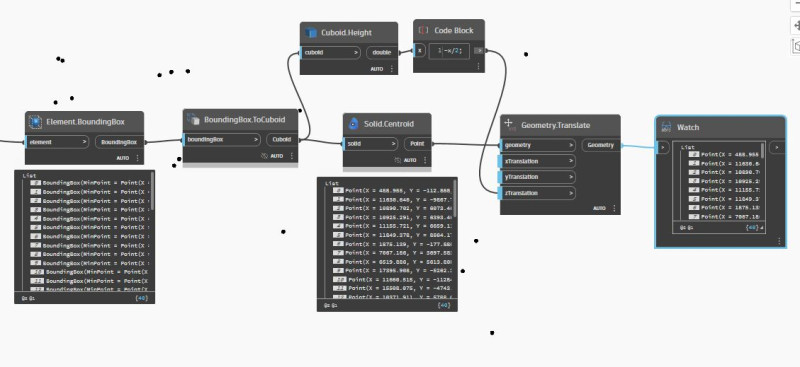Screen dimensions: 800x367
Task: Click list level indicator in Watch footer
Action: (x=686, y=228)
